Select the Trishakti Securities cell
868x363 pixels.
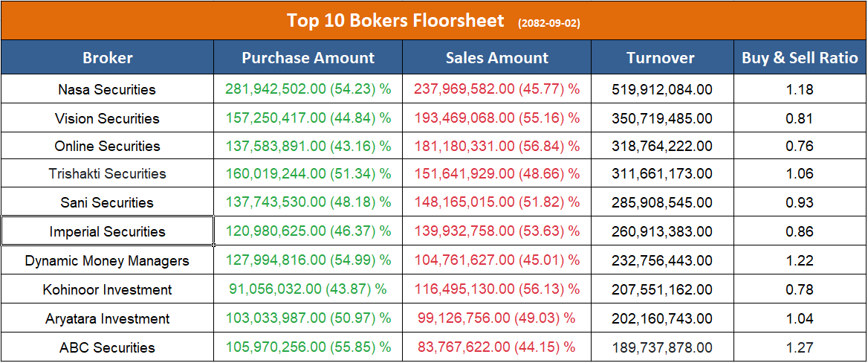107,174
